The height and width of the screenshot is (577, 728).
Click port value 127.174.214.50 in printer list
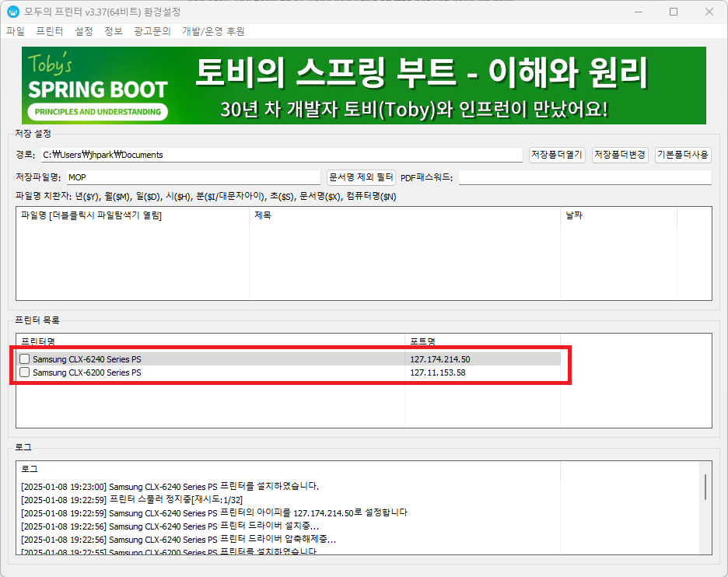tap(440, 359)
